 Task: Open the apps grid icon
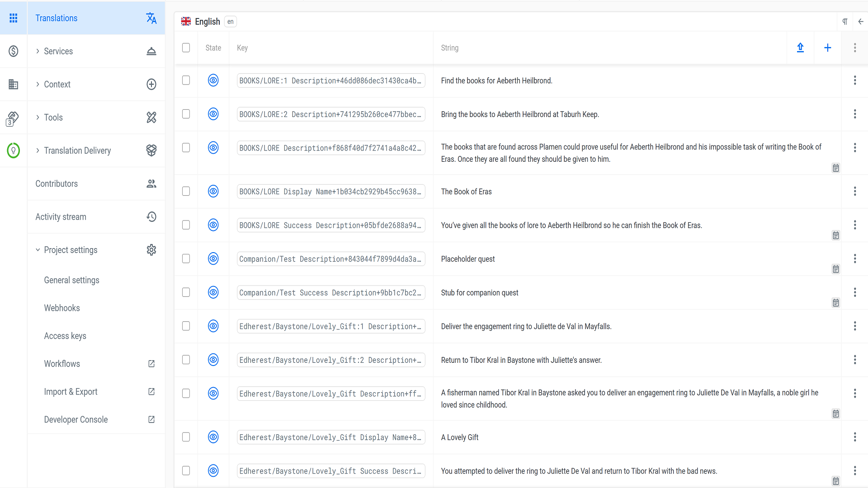tap(14, 18)
